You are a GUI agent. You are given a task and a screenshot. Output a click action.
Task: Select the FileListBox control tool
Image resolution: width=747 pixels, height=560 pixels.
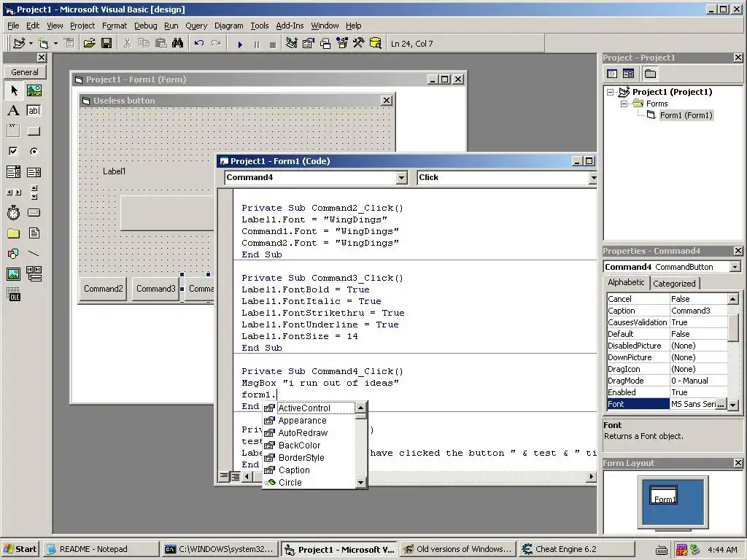[34, 233]
